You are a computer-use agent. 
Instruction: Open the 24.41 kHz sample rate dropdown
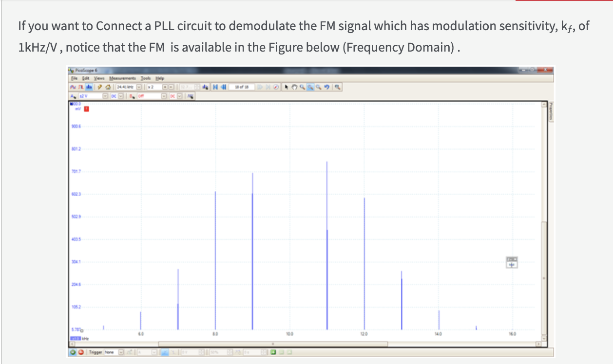coord(139,87)
